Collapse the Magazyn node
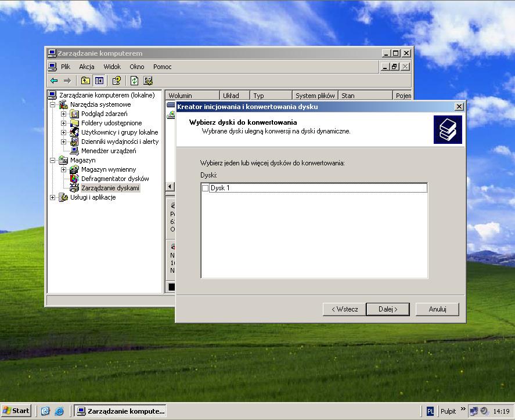This screenshot has width=515, height=420. [53, 160]
